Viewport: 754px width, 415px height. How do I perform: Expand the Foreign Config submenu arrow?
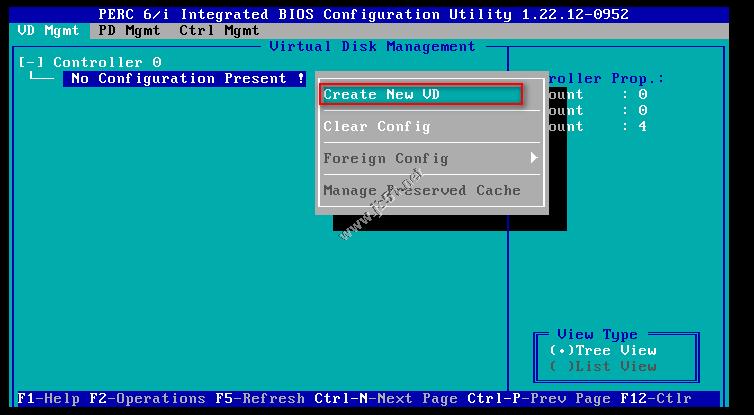tap(534, 158)
